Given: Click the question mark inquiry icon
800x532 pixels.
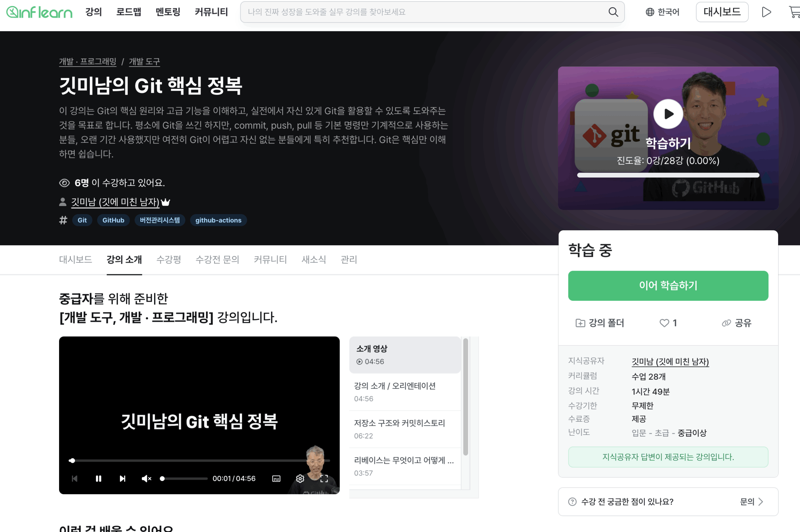Looking at the screenshot, I should [x=572, y=501].
